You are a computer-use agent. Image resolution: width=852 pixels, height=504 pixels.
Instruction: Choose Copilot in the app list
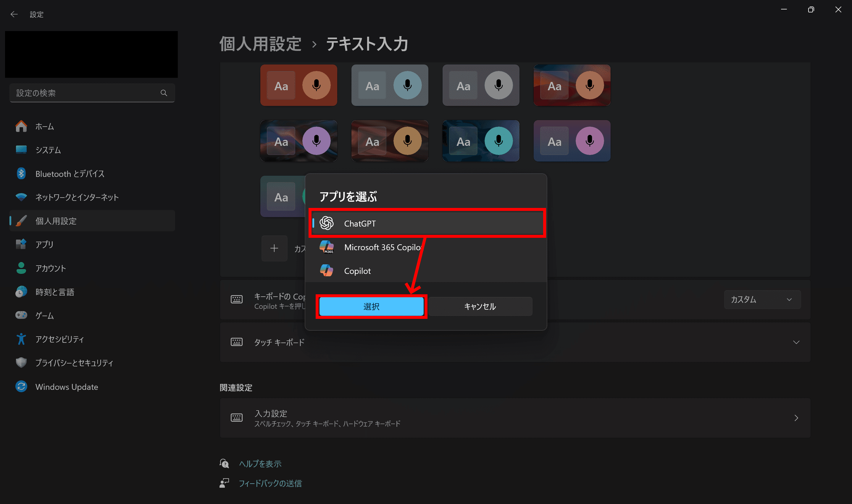427,271
